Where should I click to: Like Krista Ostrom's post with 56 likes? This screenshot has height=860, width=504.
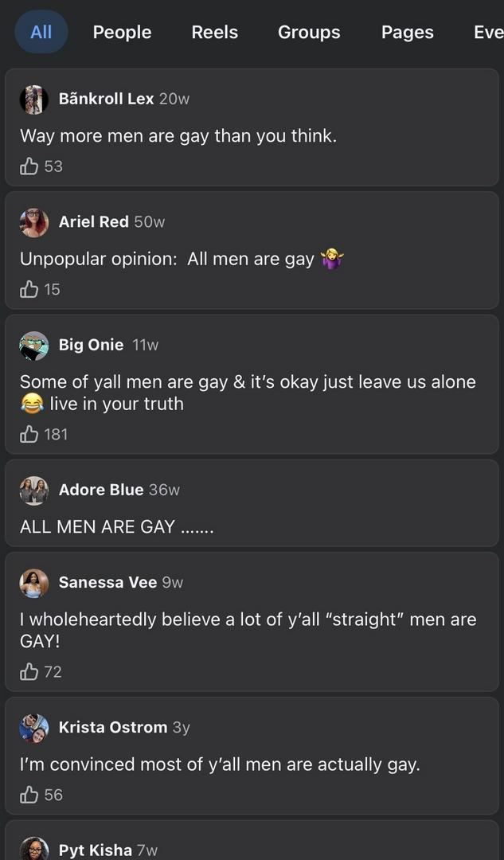[29, 795]
